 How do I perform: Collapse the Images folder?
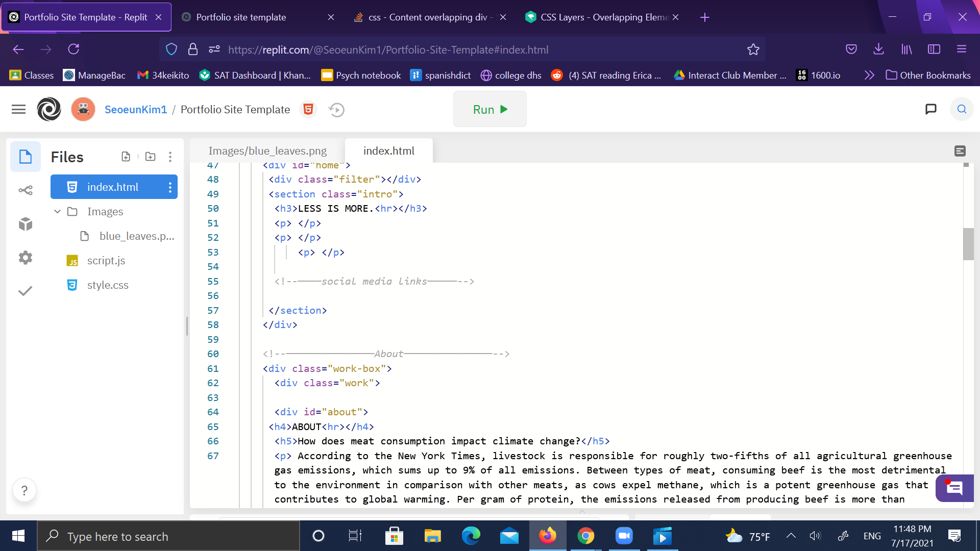[57, 211]
